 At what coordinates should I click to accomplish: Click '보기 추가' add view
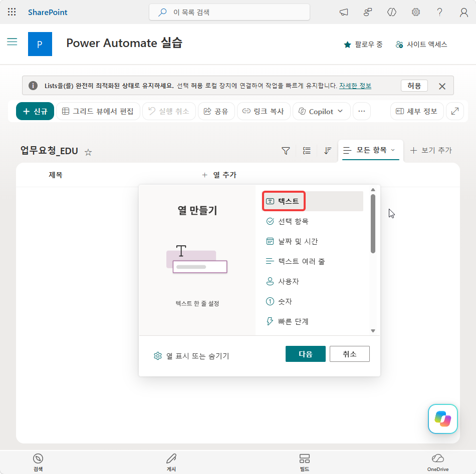[x=431, y=151]
